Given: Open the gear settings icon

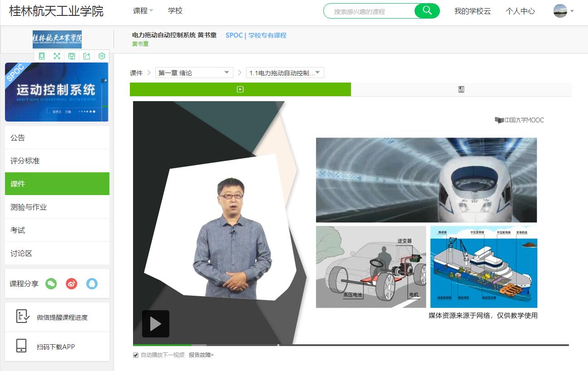Looking at the screenshot, I should pos(102,56).
